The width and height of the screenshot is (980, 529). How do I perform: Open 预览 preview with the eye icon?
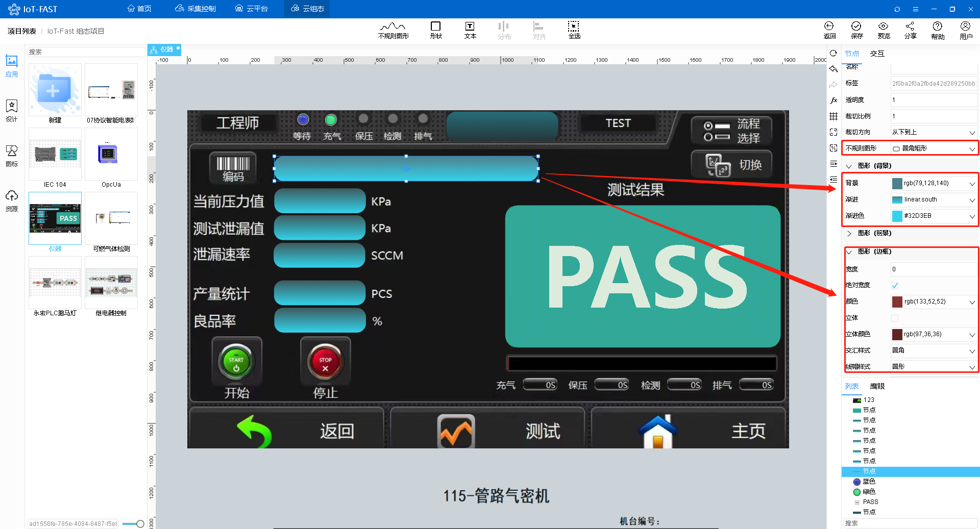tap(884, 30)
